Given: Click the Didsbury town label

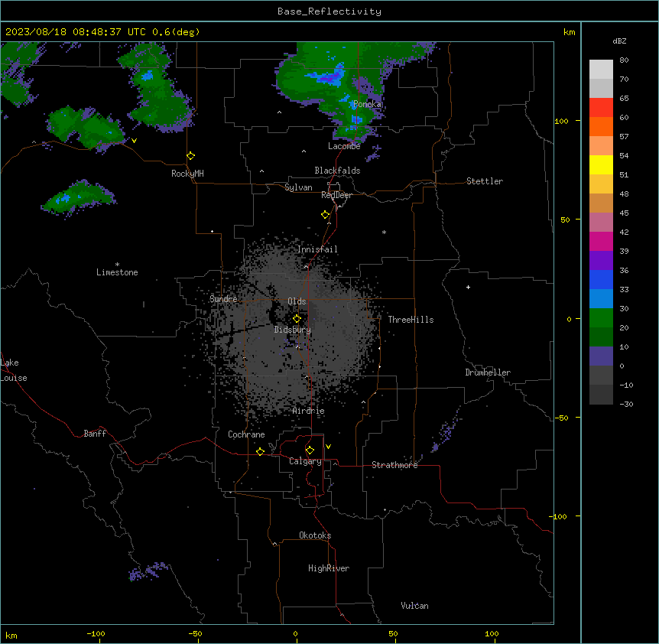Looking at the screenshot, I should pyautogui.click(x=293, y=330).
